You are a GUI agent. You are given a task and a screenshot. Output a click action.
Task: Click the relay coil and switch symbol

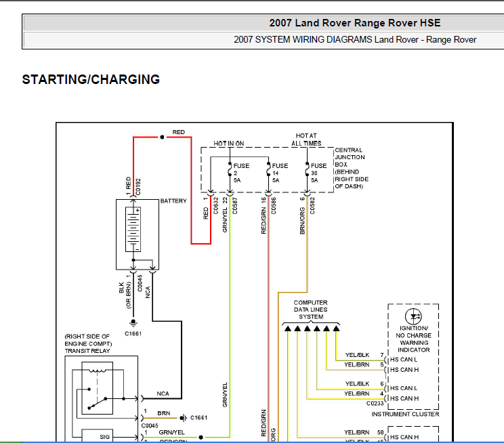(97, 388)
